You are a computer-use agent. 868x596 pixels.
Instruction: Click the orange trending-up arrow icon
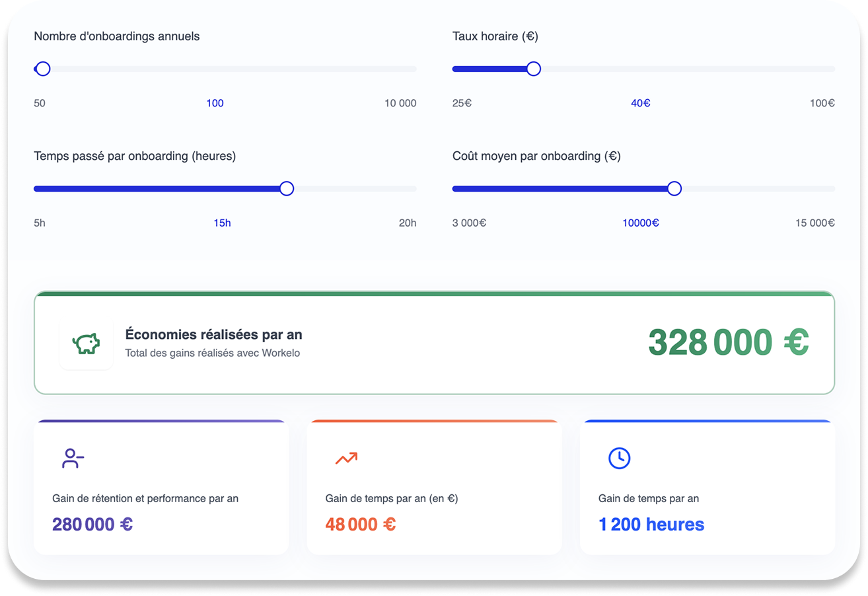tap(346, 458)
